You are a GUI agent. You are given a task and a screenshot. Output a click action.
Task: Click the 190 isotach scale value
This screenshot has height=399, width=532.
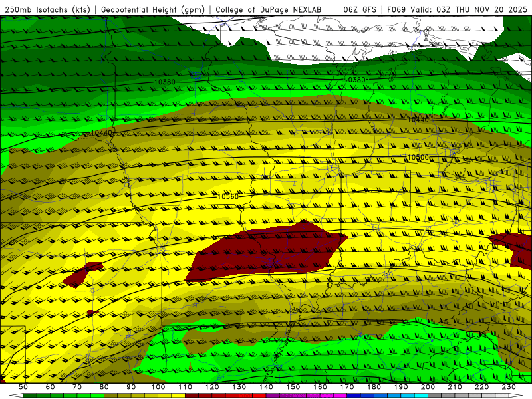[x=401, y=387]
